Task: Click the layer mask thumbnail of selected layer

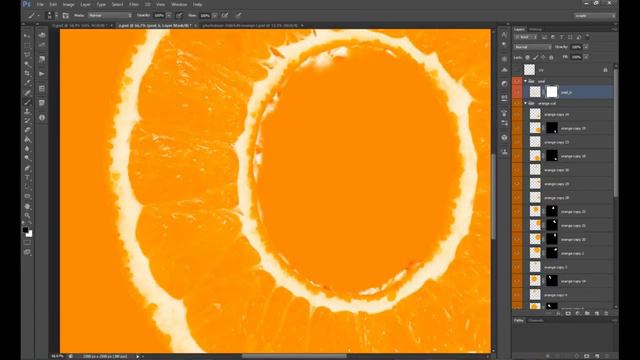Action: (551, 92)
